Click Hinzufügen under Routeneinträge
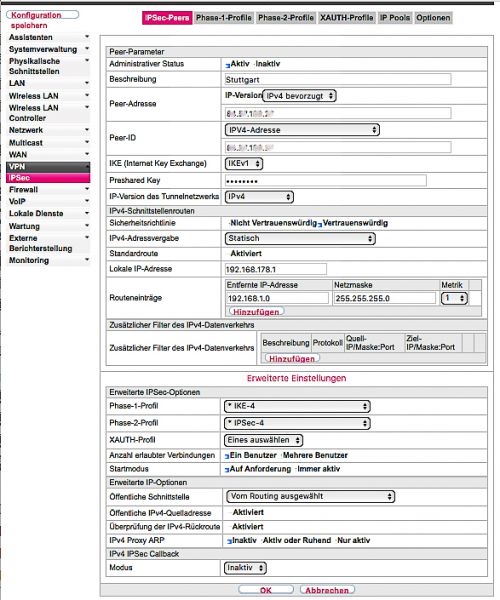 click(x=256, y=312)
